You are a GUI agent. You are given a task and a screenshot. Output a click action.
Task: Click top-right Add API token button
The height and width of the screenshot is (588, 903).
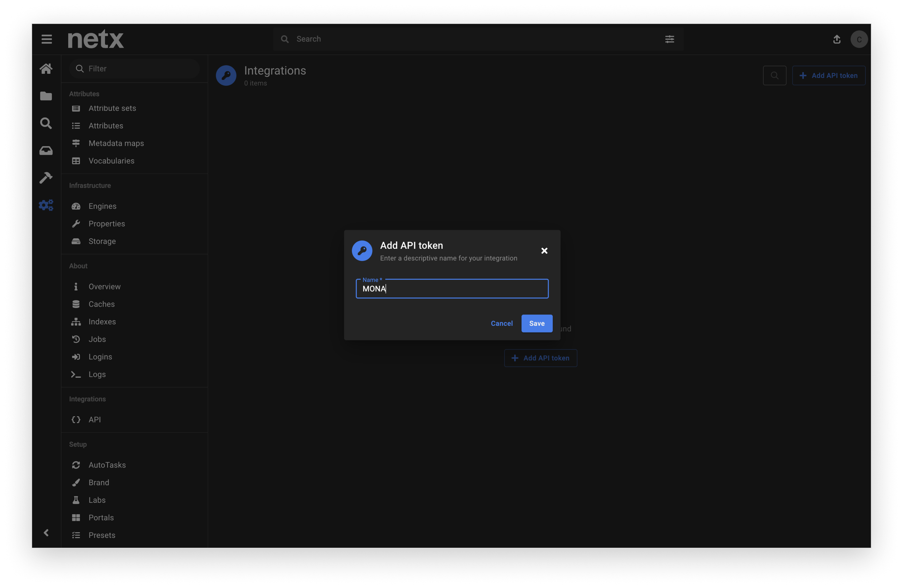[x=828, y=76]
